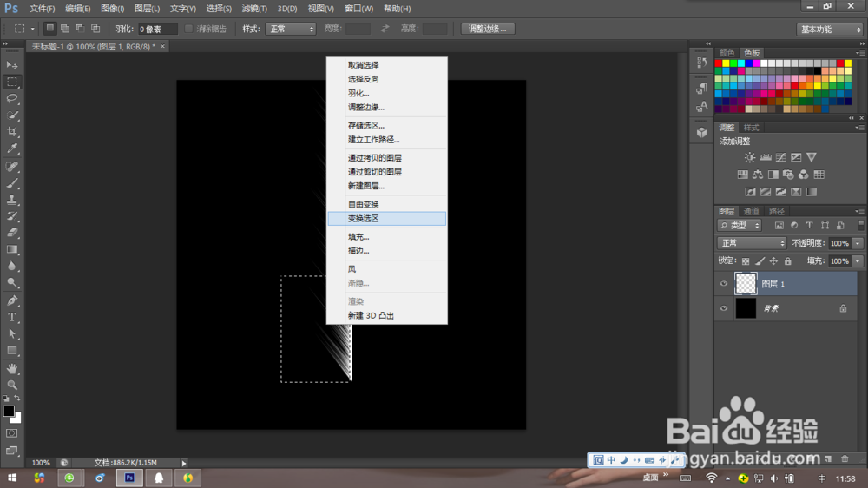Toggle lock transparent pixels
The image size is (868, 488).
[x=746, y=260]
